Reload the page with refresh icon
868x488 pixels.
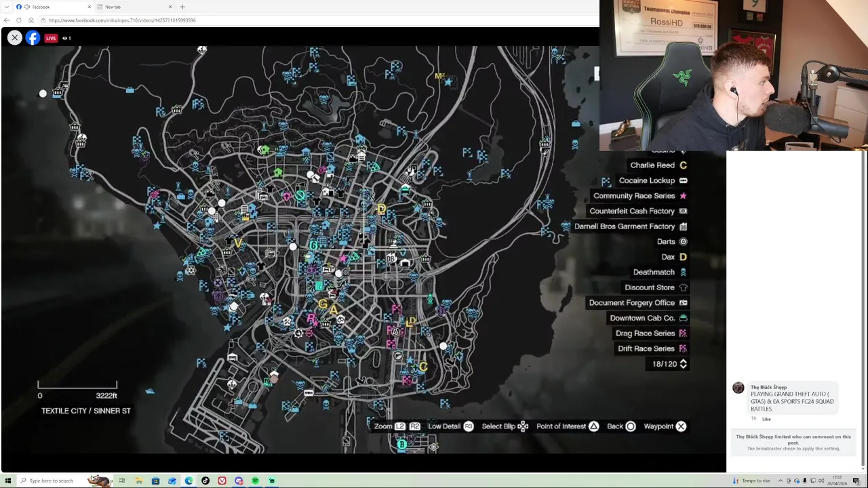click(x=18, y=20)
